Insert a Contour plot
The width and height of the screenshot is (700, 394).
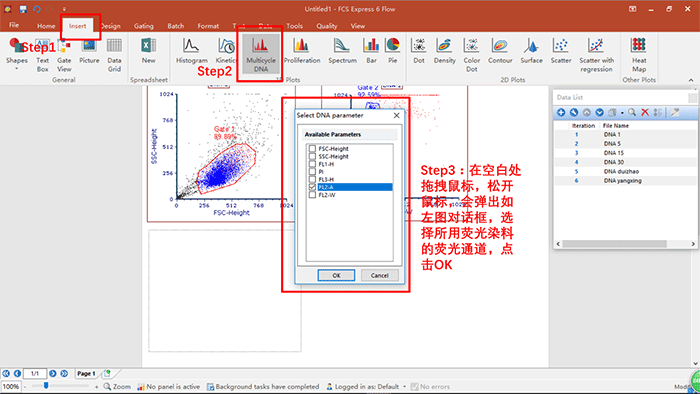point(500,51)
